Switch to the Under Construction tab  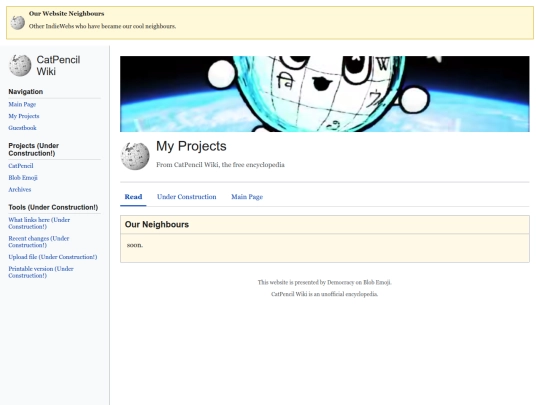coord(187,197)
